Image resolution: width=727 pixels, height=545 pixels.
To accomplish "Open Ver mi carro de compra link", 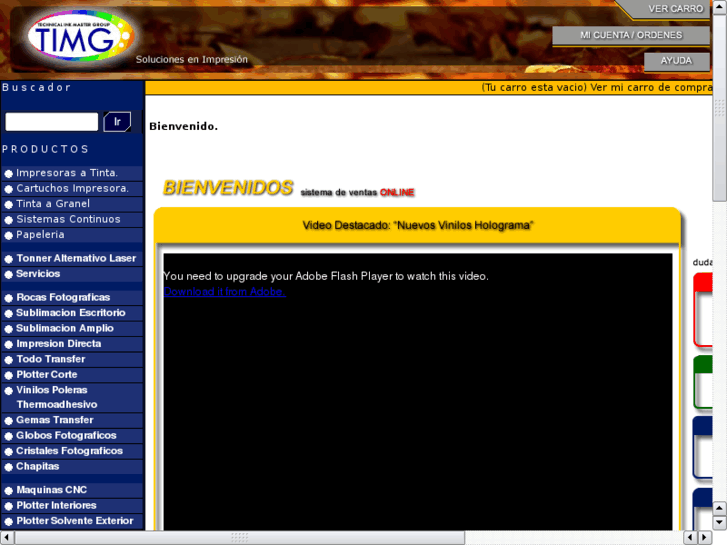I will click(x=651, y=88).
